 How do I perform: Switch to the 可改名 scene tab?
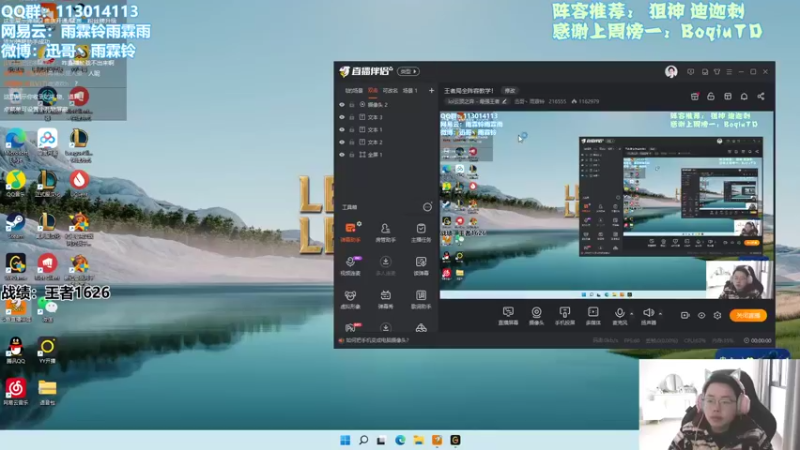pyautogui.click(x=390, y=91)
